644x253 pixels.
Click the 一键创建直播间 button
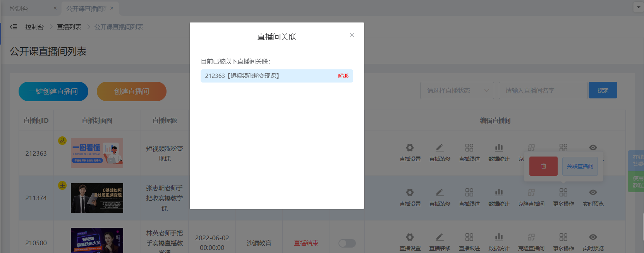point(53,91)
